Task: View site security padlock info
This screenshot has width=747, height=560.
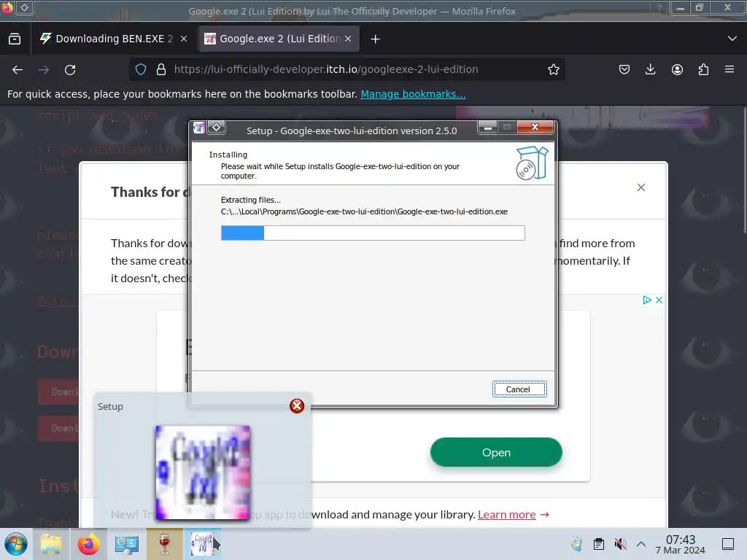Action: pyautogui.click(x=161, y=69)
